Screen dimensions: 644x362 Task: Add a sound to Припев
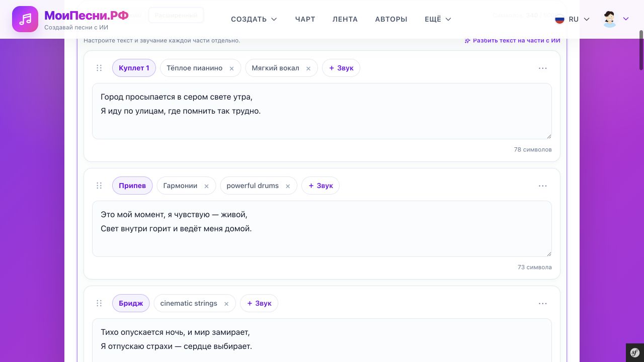click(x=320, y=186)
